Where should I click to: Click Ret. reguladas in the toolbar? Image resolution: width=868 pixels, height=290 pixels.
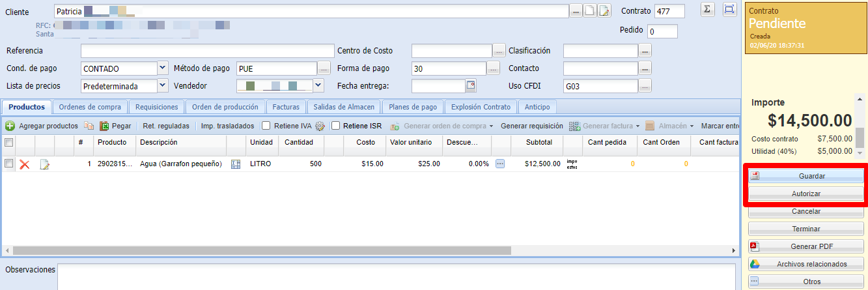[x=166, y=126]
